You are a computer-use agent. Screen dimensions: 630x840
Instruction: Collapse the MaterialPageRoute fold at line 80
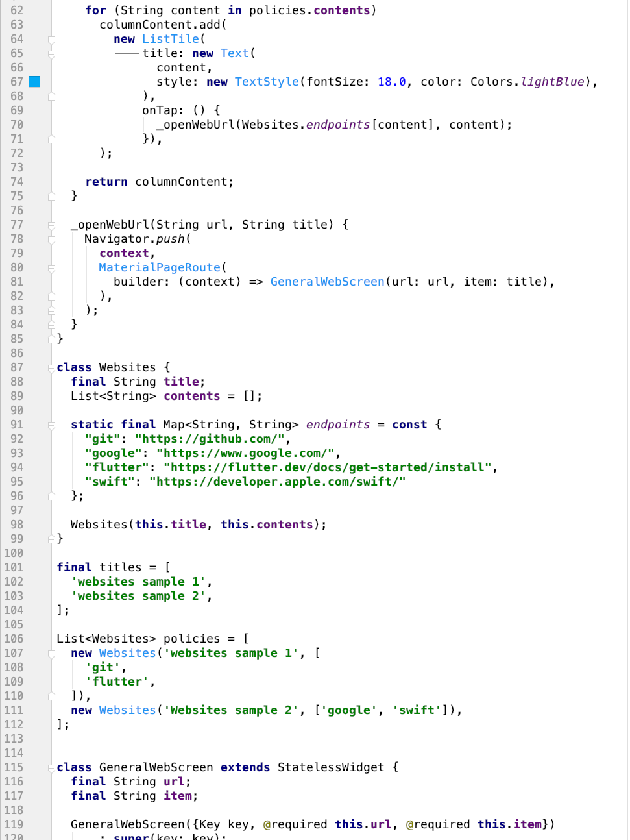[x=53, y=267]
